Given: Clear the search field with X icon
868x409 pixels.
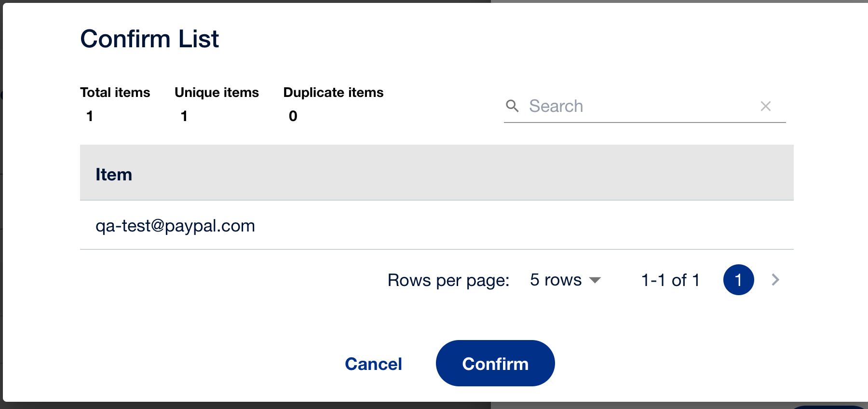Looking at the screenshot, I should click(765, 106).
